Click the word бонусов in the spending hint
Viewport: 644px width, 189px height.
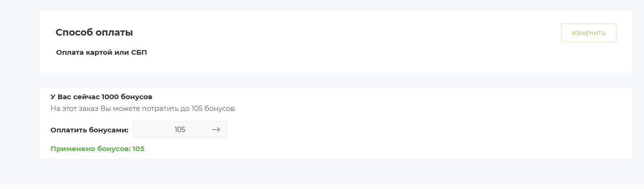[220, 109]
